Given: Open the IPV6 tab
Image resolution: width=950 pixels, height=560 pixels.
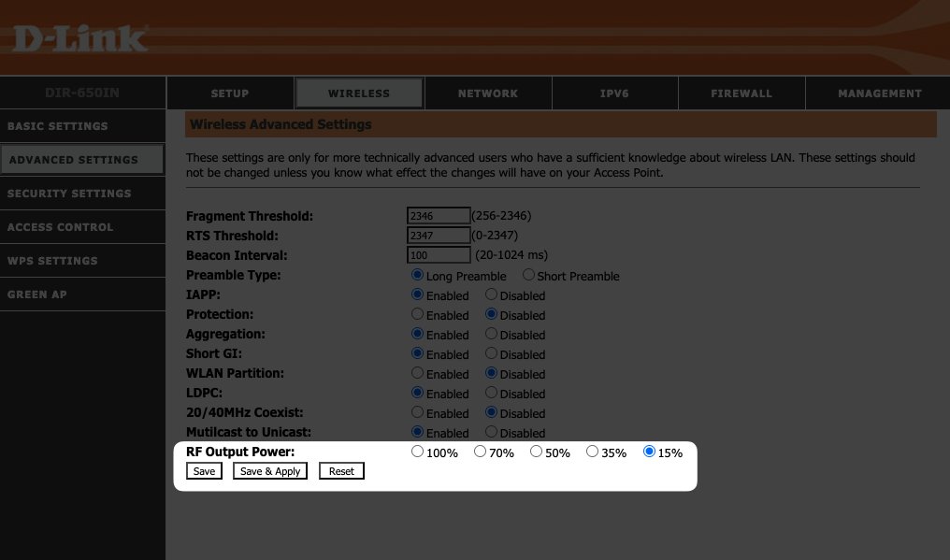Looking at the screenshot, I should (614, 93).
